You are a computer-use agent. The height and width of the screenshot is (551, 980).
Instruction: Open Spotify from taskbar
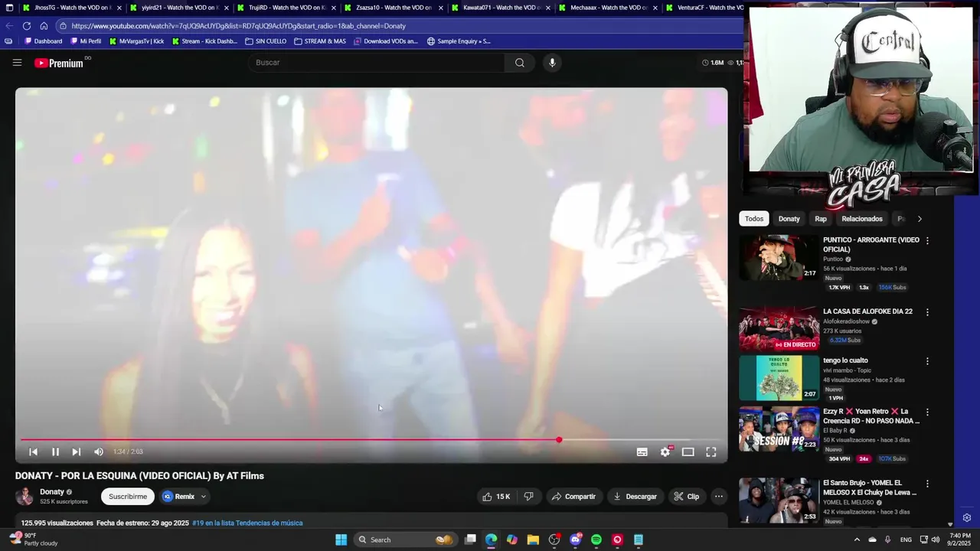coord(596,540)
